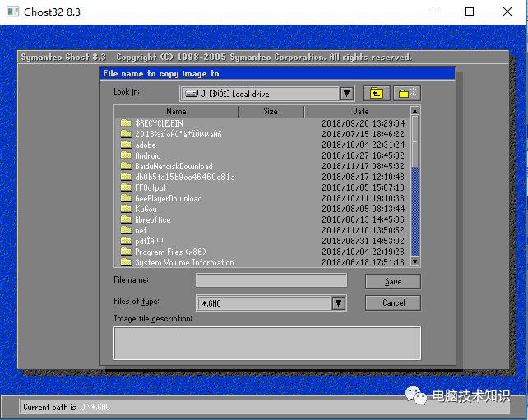Focus the File name input field

click(x=271, y=280)
